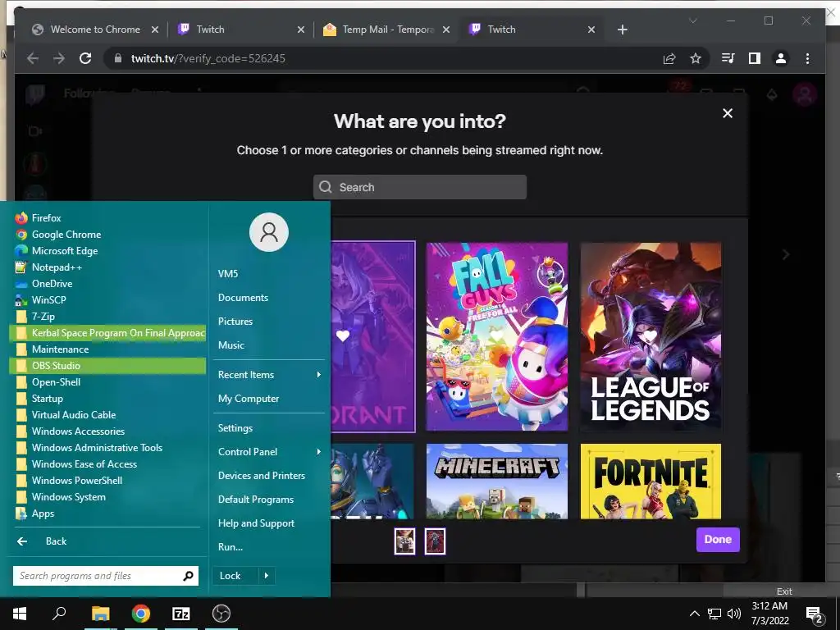
Task: Expand Windows Ease of Access folder
Action: tap(107, 464)
